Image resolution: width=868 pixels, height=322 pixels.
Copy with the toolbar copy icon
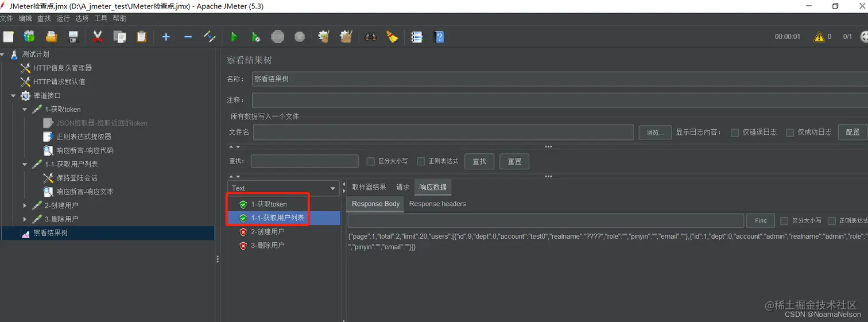click(119, 37)
